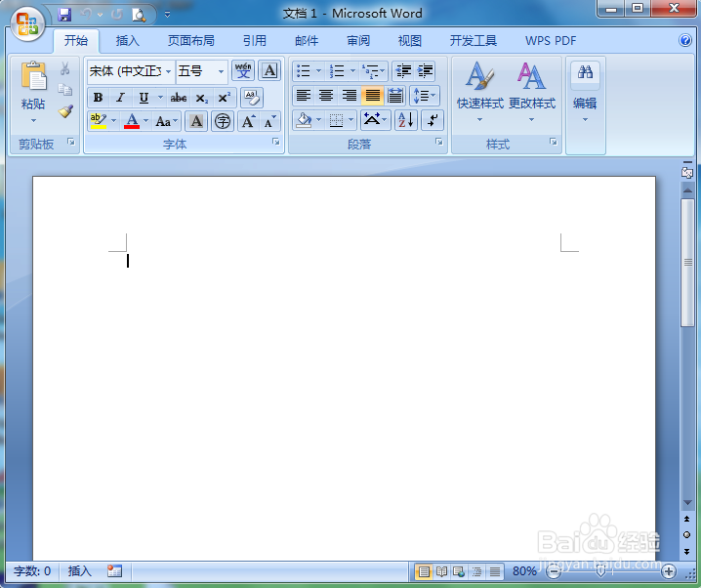Image resolution: width=701 pixels, height=588 pixels.
Task: Apply Character Border to the text
Action: pyautogui.click(x=269, y=70)
